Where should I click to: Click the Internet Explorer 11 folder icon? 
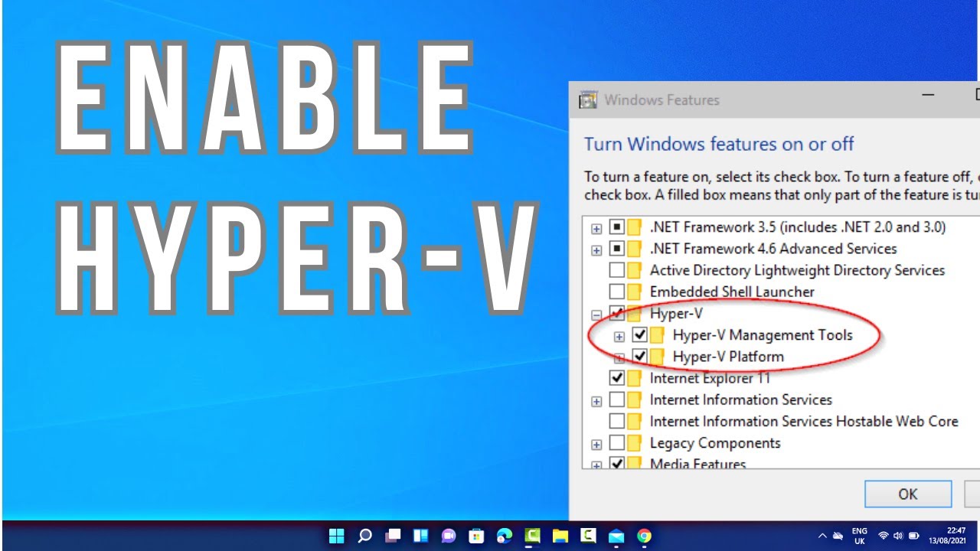634,378
